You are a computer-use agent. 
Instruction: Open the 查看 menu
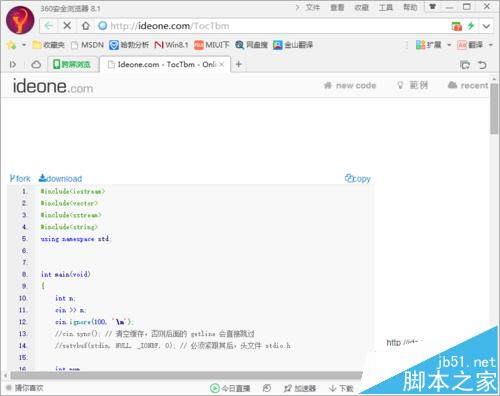[337, 7]
